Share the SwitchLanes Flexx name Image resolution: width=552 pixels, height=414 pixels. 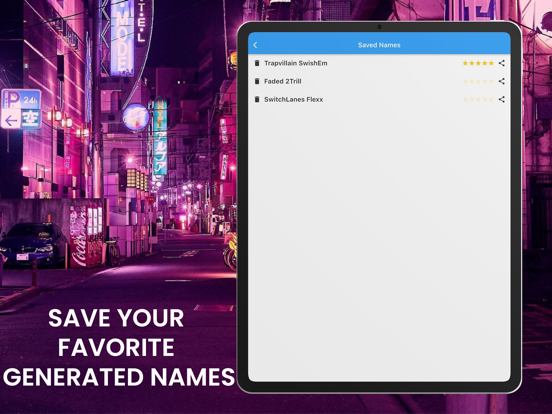(x=502, y=99)
